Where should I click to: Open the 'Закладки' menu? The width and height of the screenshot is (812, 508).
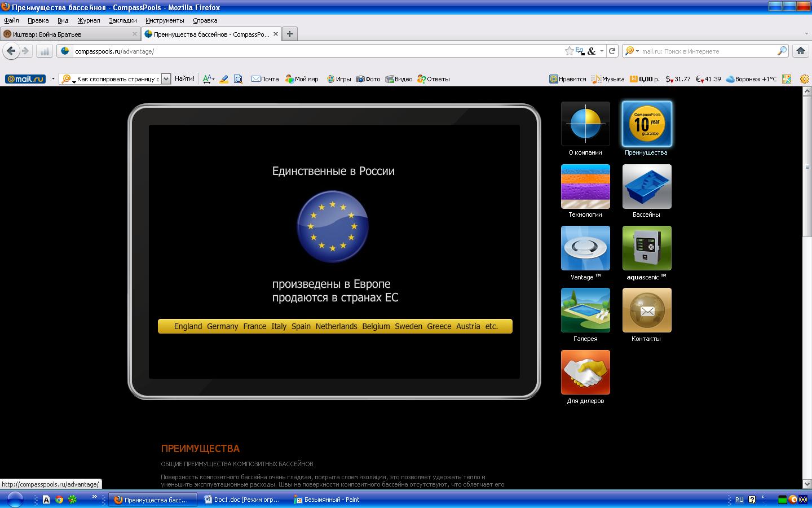tap(123, 20)
